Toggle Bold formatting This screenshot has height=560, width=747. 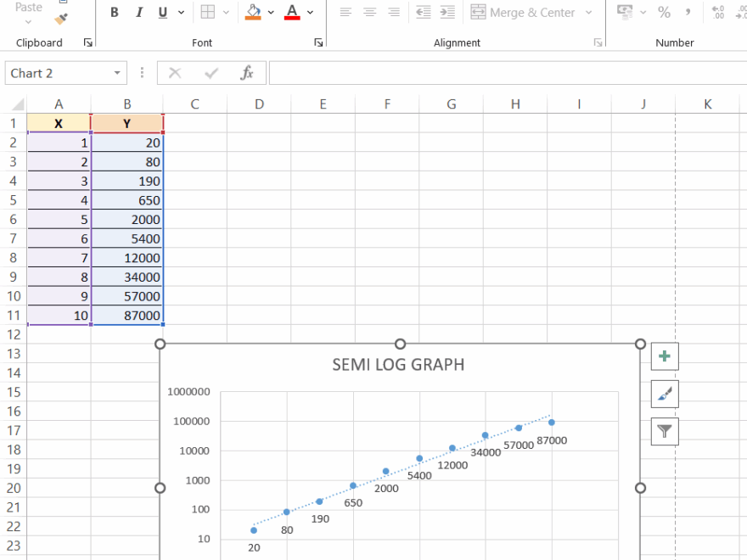coord(115,13)
